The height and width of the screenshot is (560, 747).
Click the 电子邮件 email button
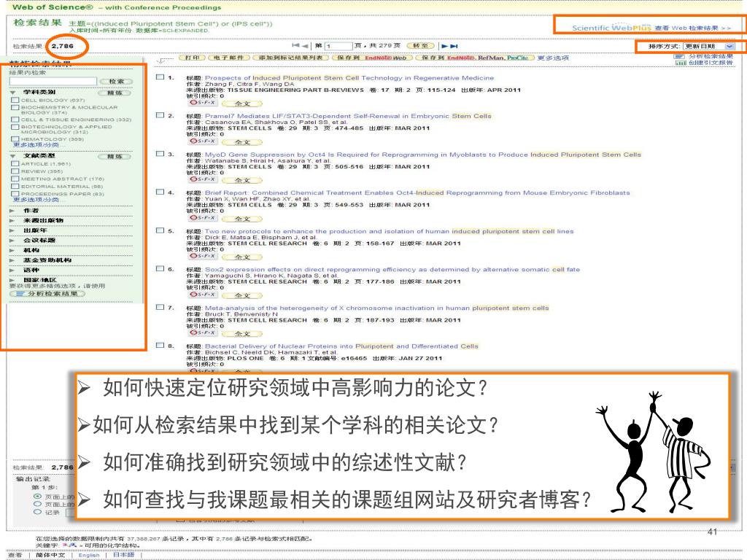coord(228,58)
